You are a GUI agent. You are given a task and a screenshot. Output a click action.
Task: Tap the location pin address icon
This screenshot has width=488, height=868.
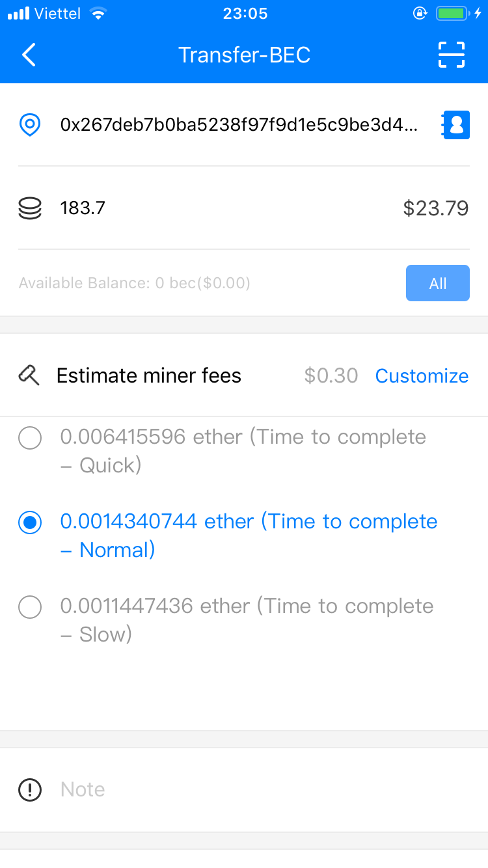[x=30, y=124]
